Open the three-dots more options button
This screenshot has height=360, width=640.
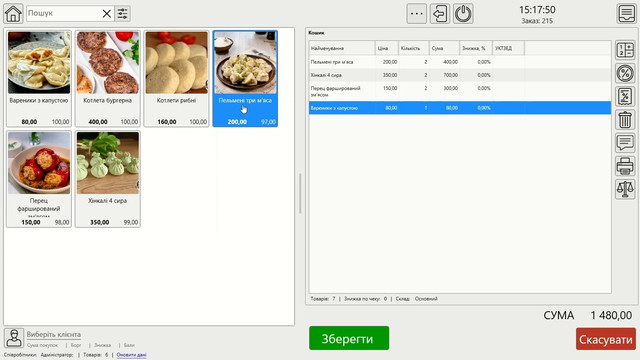click(417, 13)
